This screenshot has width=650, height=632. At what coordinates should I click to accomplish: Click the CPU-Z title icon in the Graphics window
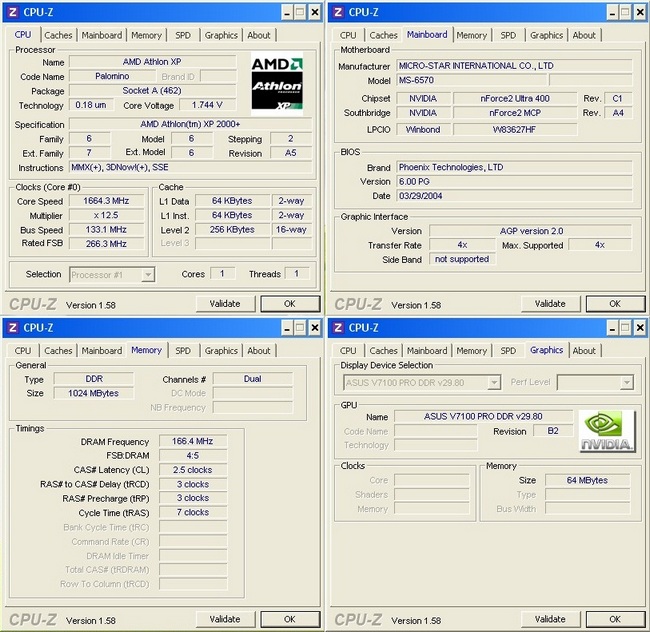337,327
